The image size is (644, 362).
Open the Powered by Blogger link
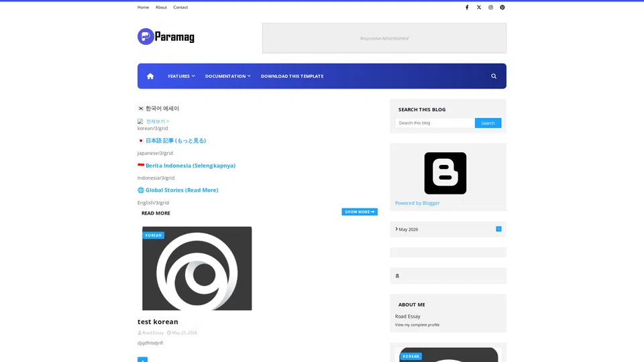tap(417, 202)
